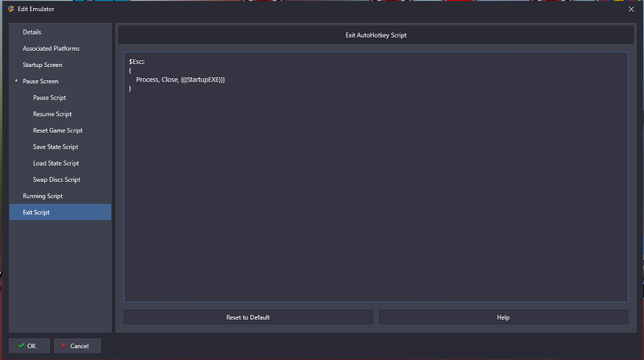The width and height of the screenshot is (644, 360).
Task: Close the Edit Emulator window
Action: click(x=631, y=9)
